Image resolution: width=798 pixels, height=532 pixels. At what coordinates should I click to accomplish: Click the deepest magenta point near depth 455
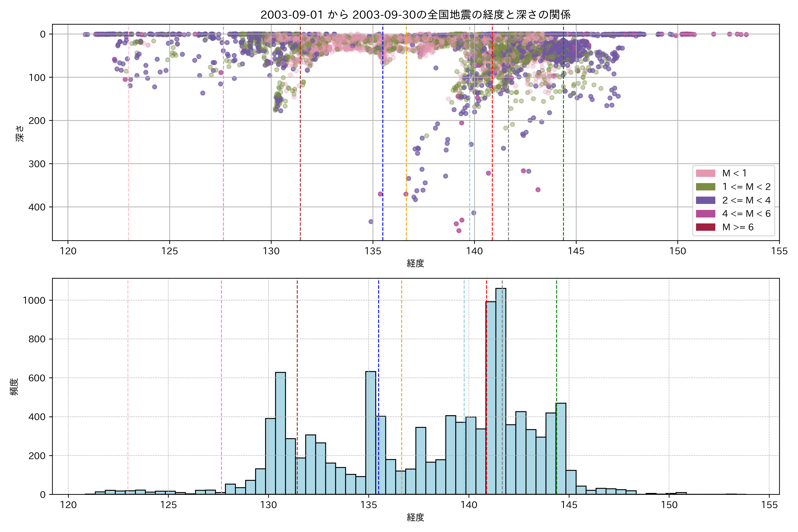pos(459,231)
